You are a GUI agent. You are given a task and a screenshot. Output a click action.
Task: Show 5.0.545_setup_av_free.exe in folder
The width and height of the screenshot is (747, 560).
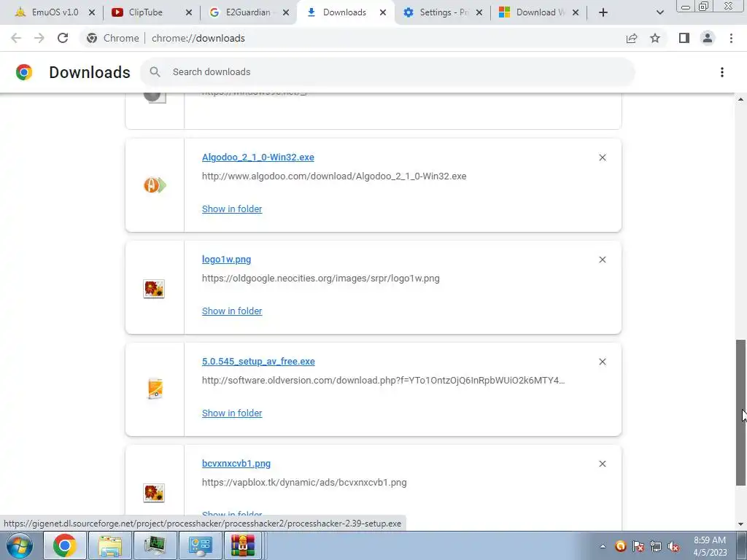click(232, 413)
